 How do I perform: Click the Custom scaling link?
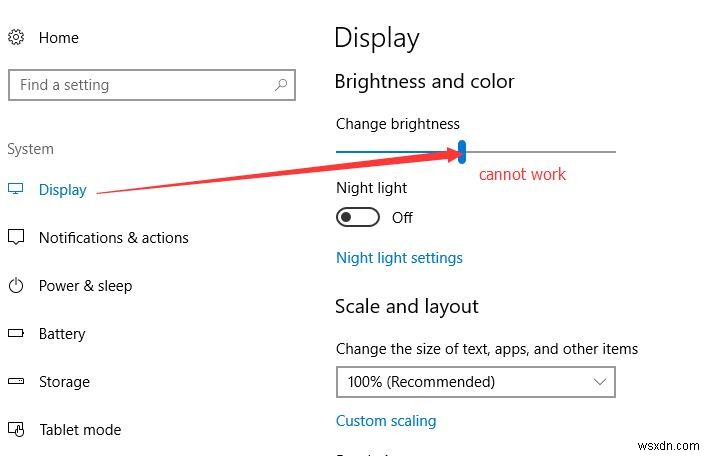(x=386, y=421)
